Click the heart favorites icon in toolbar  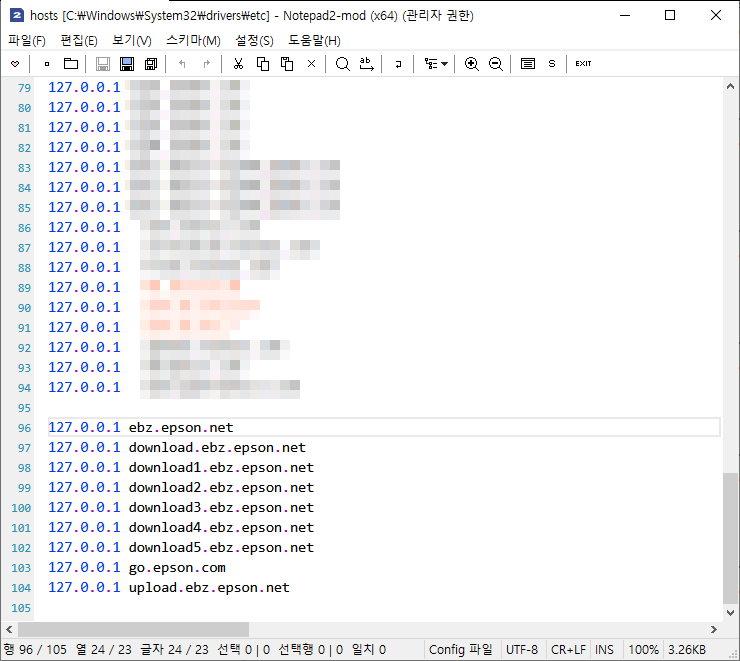pyautogui.click(x=15, y=64)
